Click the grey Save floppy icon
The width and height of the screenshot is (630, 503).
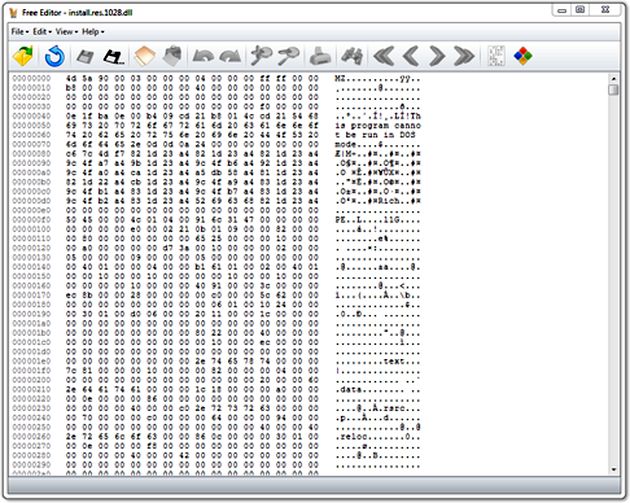pos(85,57)
